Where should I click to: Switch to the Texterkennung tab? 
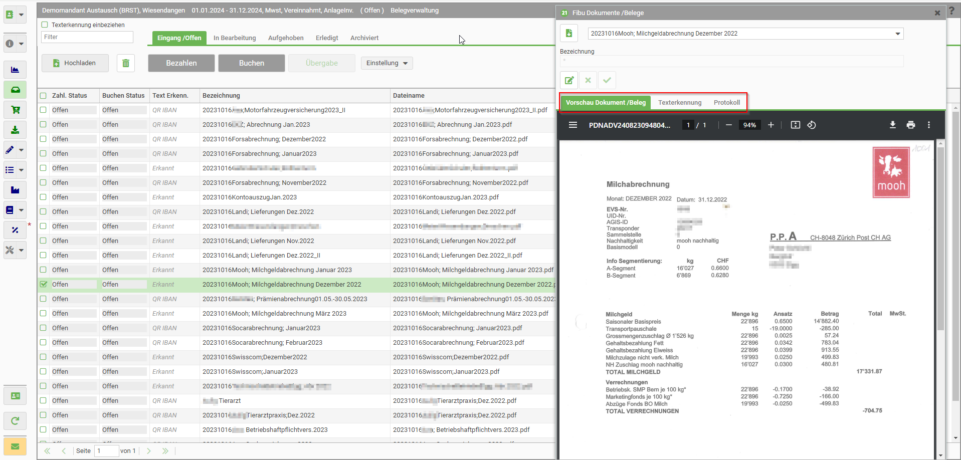pyautogui.click(x=680, y=102)
